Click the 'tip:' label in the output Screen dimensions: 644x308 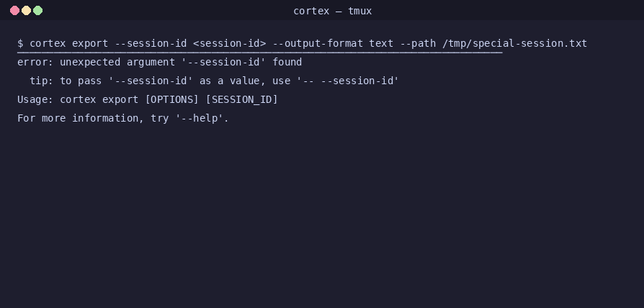click(42, 81)
